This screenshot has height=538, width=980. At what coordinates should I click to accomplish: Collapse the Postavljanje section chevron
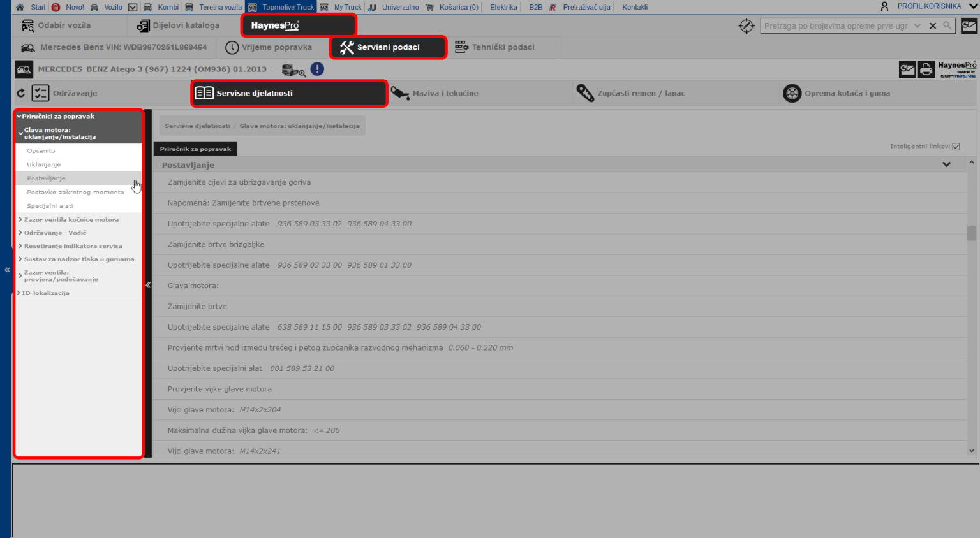(947, 164)
